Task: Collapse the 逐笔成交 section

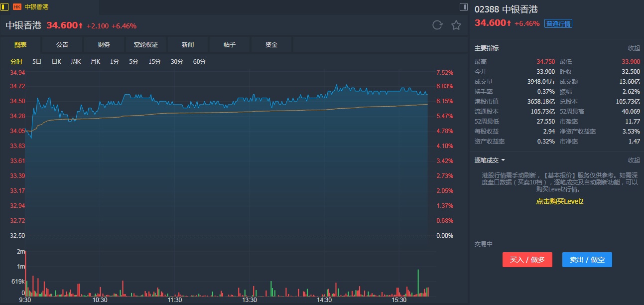Action: point(634,160)
